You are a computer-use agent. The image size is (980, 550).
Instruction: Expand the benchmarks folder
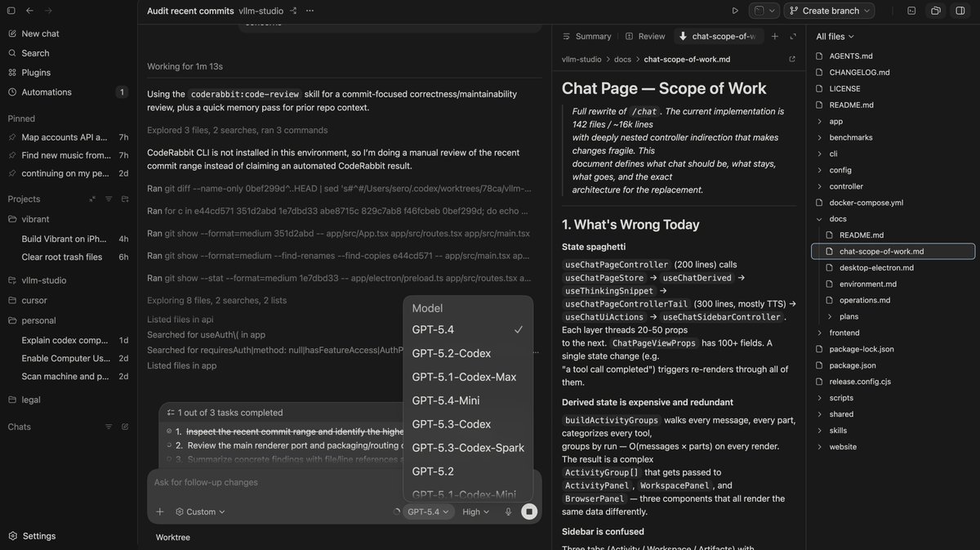[850, 137]
